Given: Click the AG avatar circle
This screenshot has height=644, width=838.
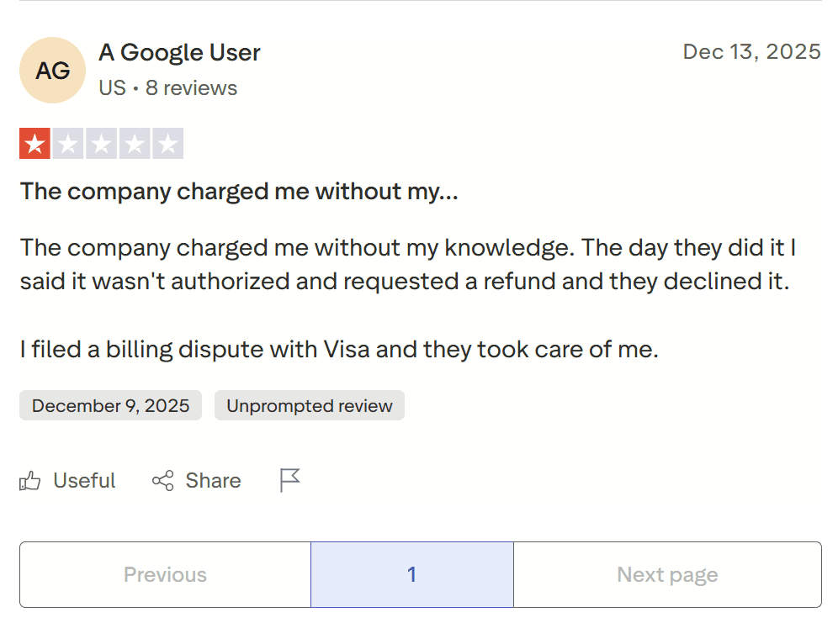Looking at the screenshot, I should [x=52, y=71].
